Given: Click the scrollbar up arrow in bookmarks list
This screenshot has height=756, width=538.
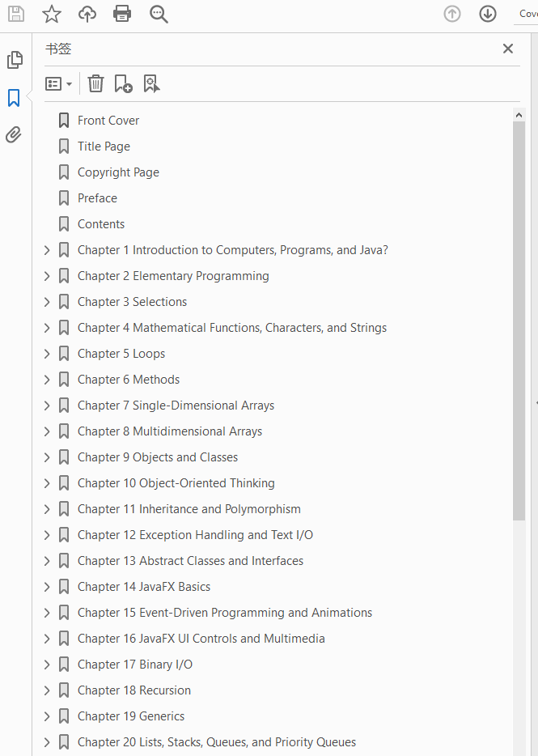Looking at the screenshot, I should [x=519, y=115].
